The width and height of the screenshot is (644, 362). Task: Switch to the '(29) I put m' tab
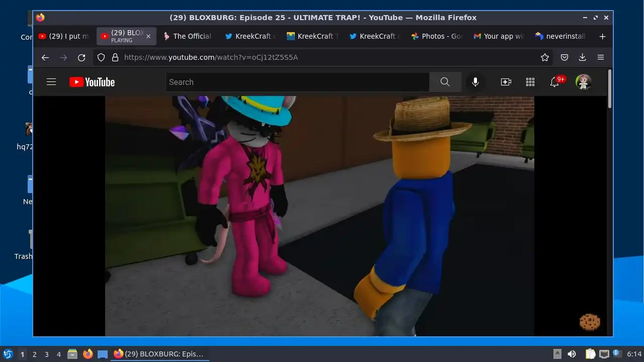coord(64,36)
